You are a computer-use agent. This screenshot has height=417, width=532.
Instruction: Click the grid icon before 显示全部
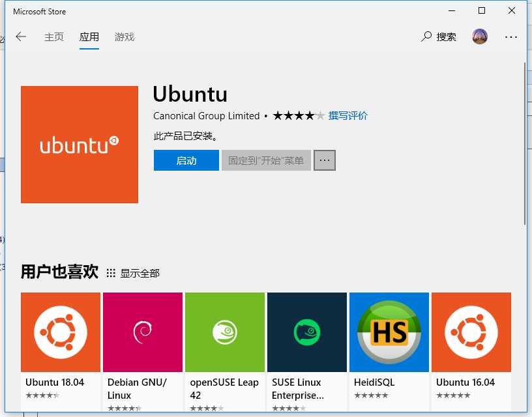[111, 273]
